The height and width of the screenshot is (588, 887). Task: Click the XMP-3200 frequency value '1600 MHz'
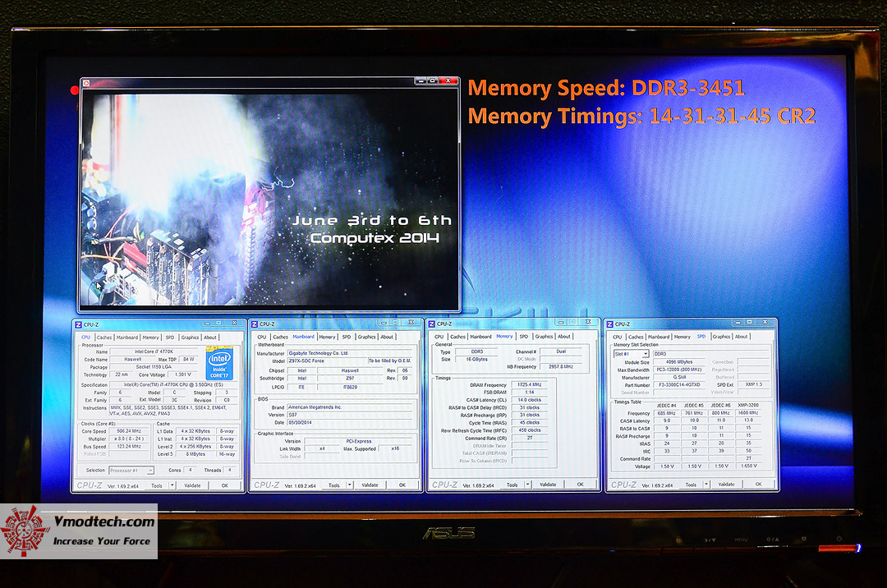[748, 413]
